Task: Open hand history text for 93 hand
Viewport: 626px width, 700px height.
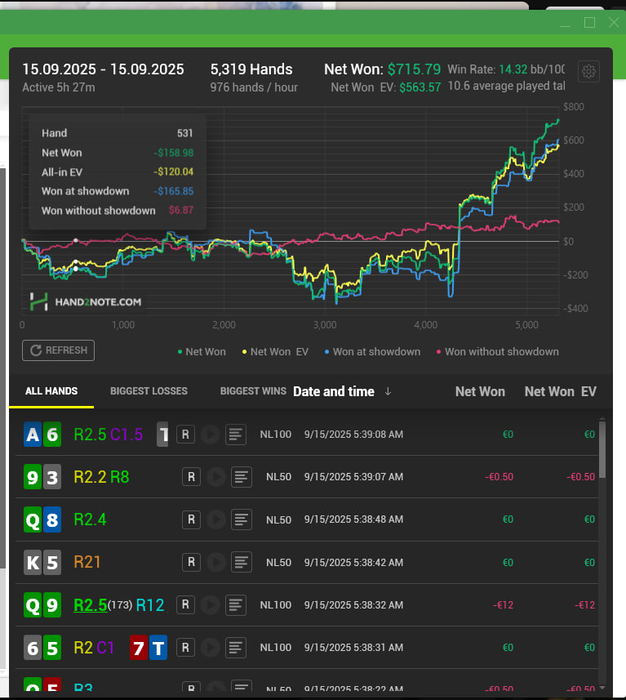Action: point(242,477)
